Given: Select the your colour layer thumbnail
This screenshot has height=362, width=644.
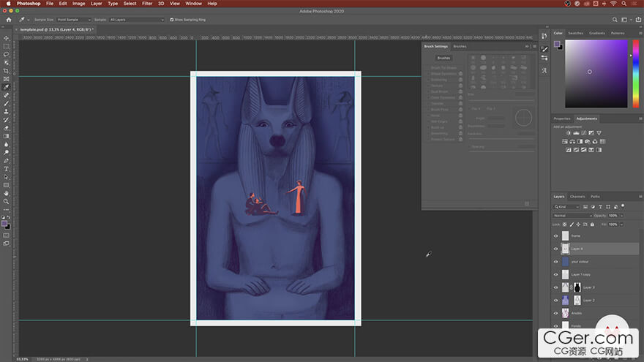Looking at the screenshot, I should (565, 262).
